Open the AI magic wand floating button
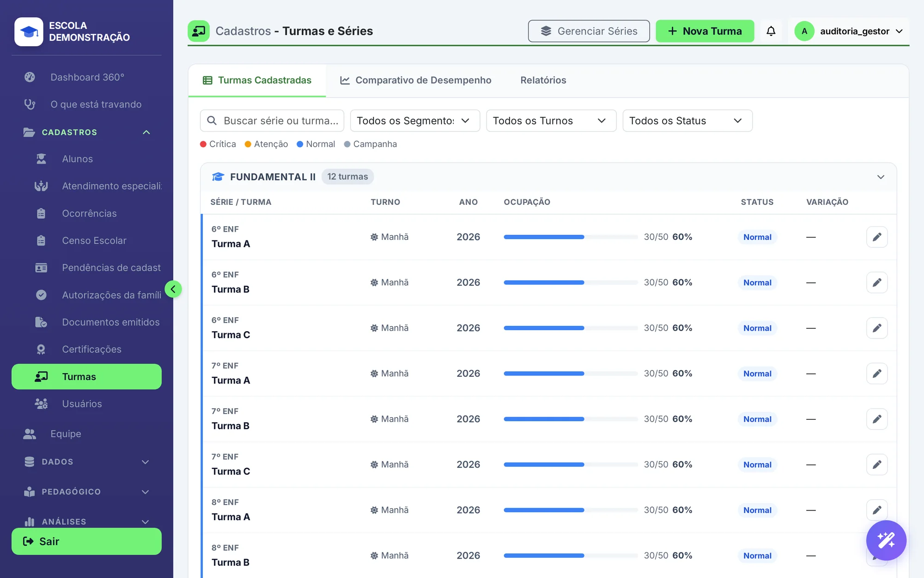Screen dimensions: 924x578 click(x=886, y=540)
